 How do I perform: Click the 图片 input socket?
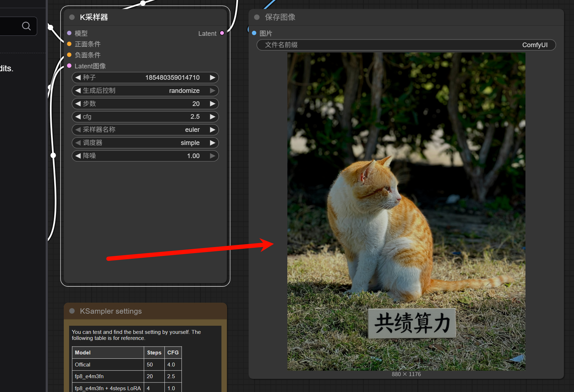coord(254,33)
